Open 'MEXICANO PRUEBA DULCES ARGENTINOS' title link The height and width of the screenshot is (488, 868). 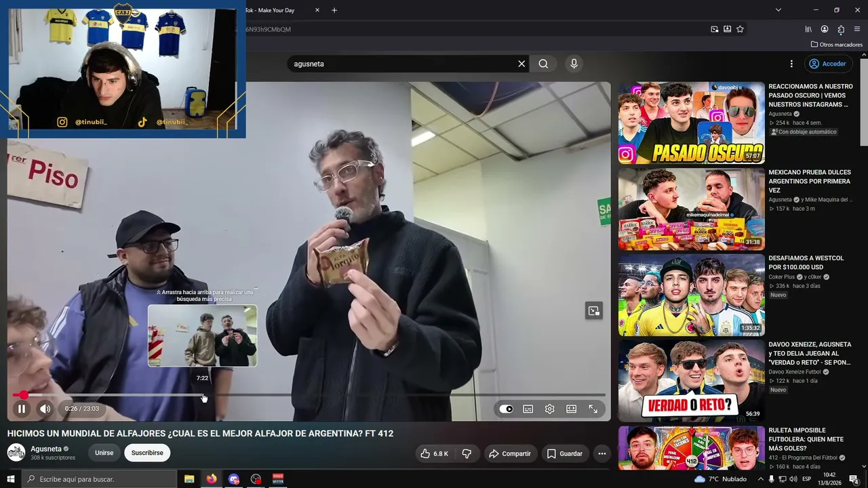pos(810,182)
